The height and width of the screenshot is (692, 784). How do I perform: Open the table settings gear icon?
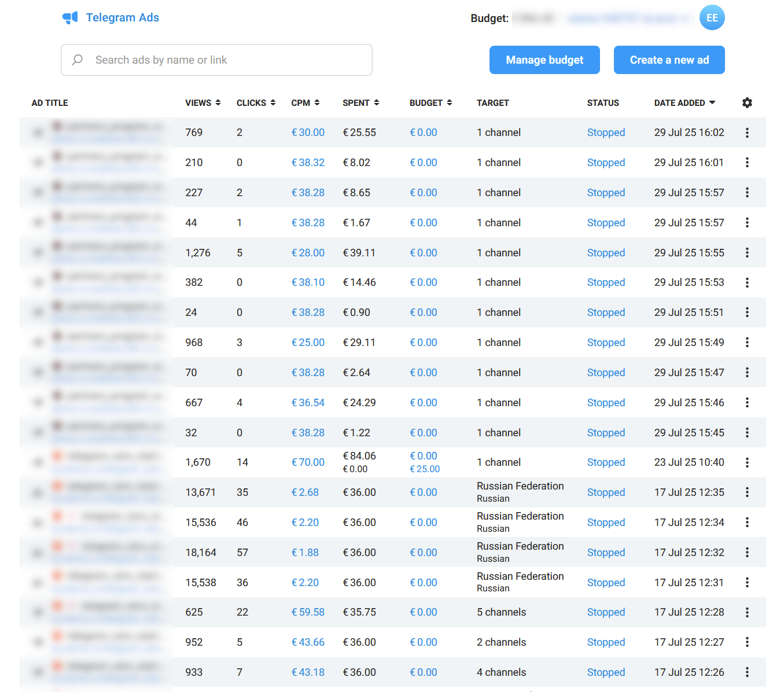747,102
